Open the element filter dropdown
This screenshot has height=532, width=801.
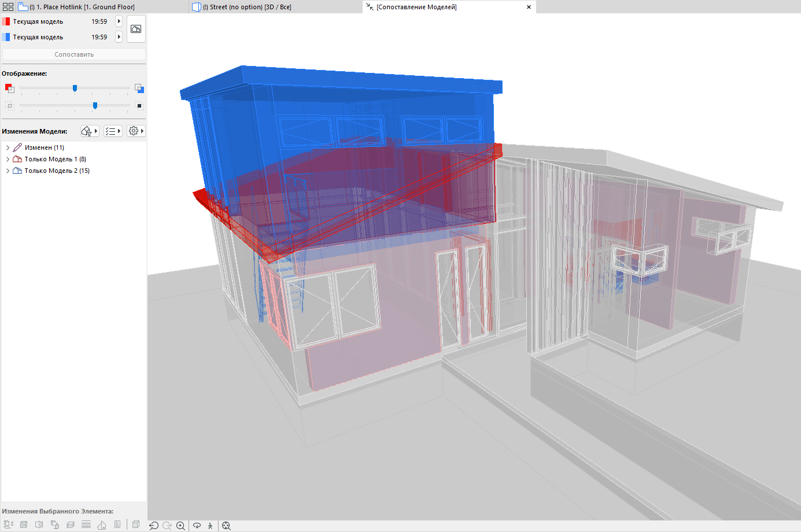[90, 131]
